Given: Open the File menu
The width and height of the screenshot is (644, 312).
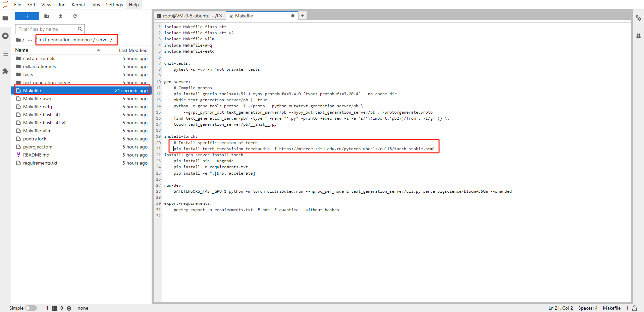Looking at the screenshot, I should click(18, 5).
